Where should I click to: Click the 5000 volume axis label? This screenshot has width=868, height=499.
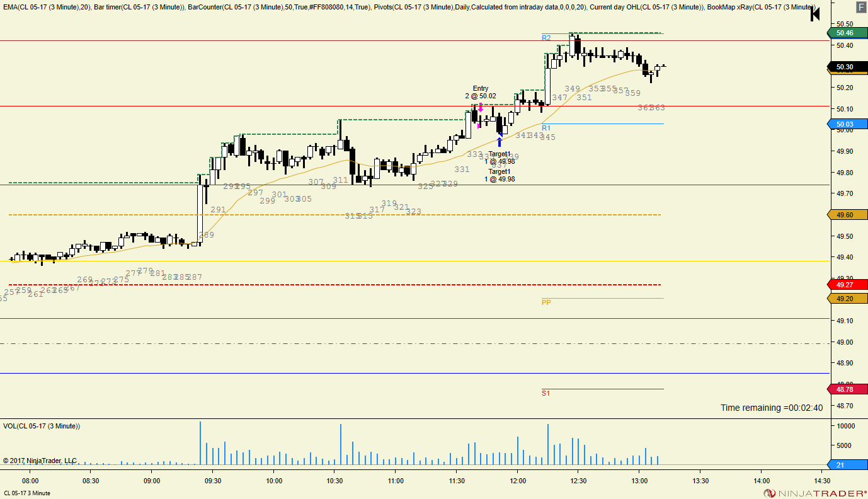point(844,445)
